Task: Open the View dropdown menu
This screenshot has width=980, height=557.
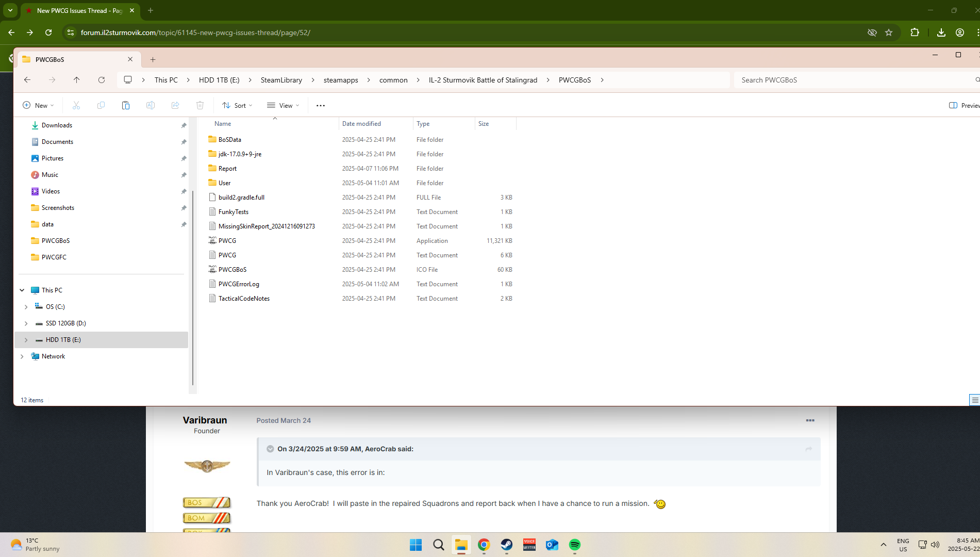Action: click(283, 105)
